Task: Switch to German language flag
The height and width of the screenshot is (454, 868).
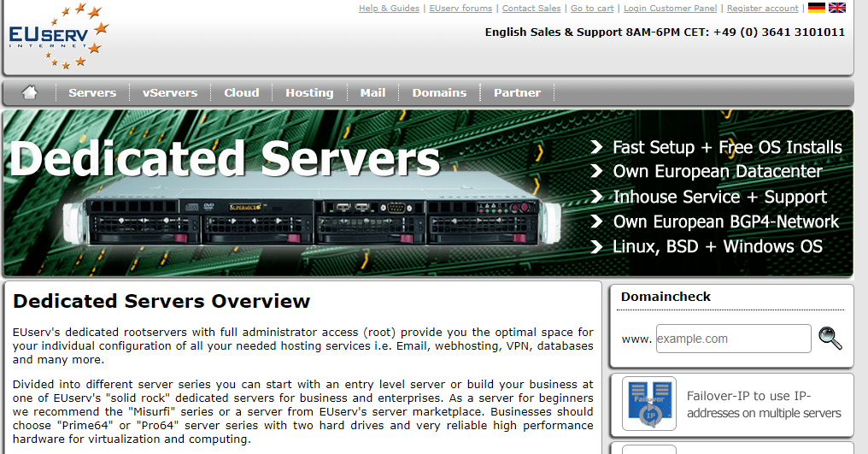Action: click(817, 8)
